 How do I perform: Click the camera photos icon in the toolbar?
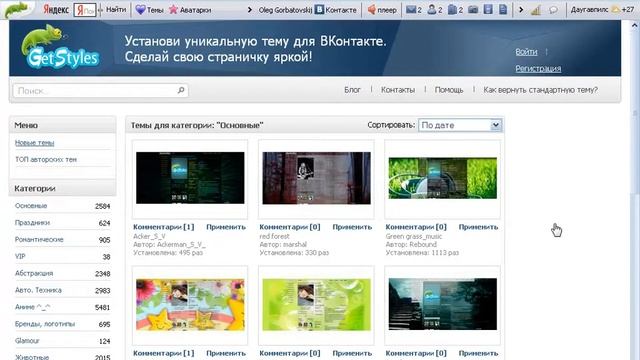(x=473, y=9)
